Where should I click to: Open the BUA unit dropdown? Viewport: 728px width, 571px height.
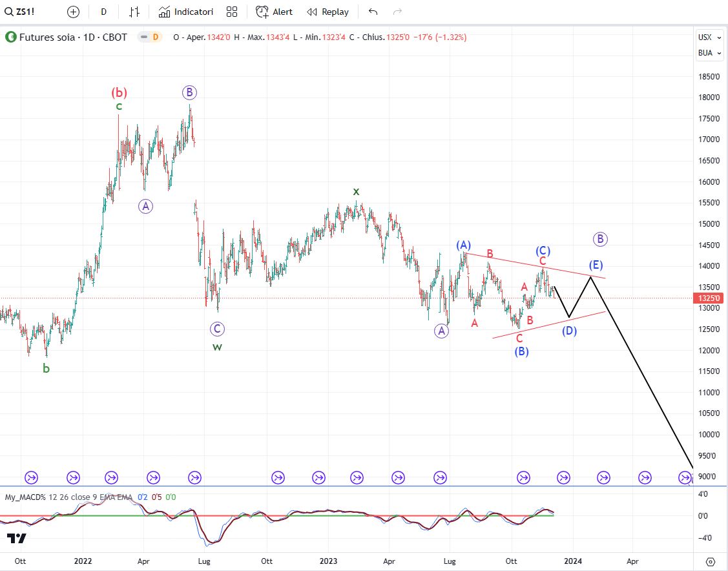click(x=710, y=53)
